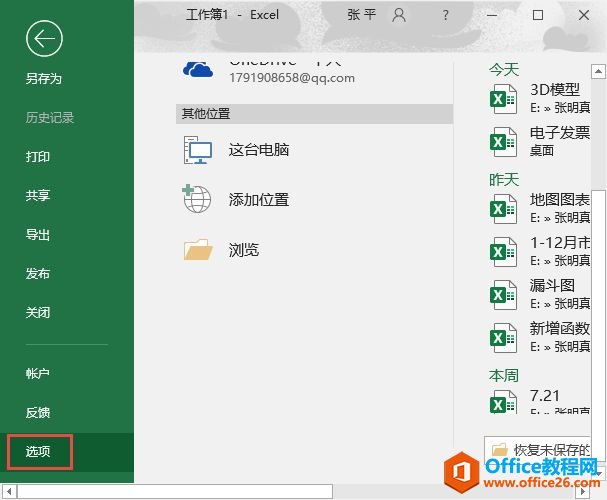Minimize the Excel window
Screen dimensions: 607x500
492,15
